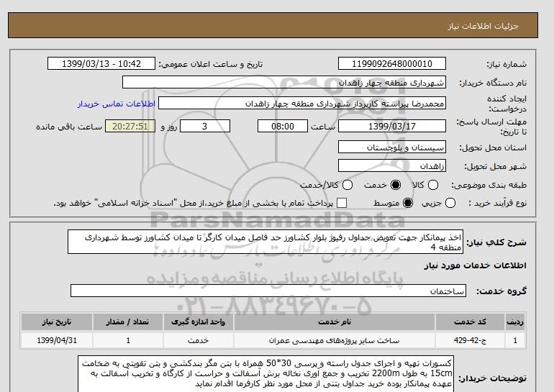Screen dimensions: 554x392
Task: Click the توضیحات خریدار text area
Action: pyautogui.click(x=265, y=373)
